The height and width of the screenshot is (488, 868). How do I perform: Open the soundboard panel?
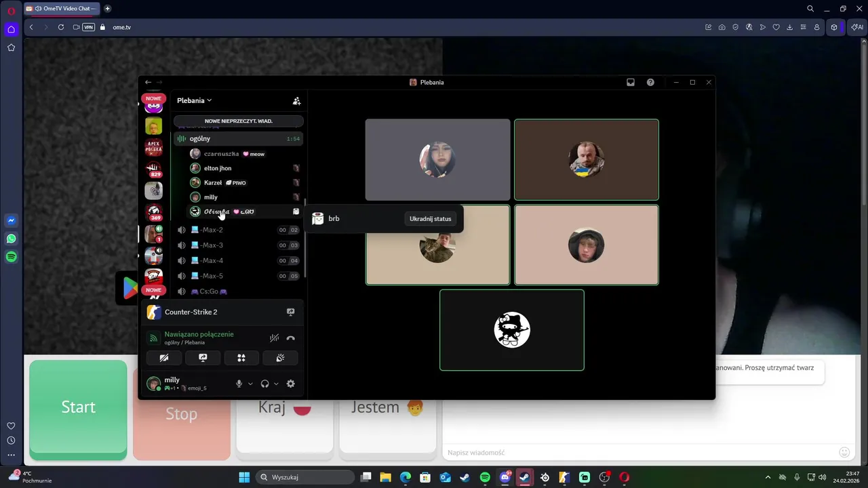(280, 357)
